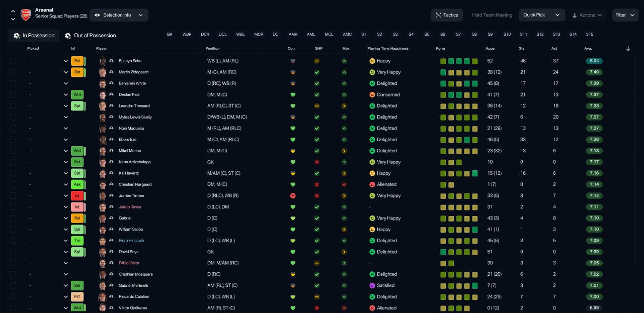Screen dimensions: 644x313
Task: Click Riccardo Calafiori's FtT status badge
Action: 77,297
